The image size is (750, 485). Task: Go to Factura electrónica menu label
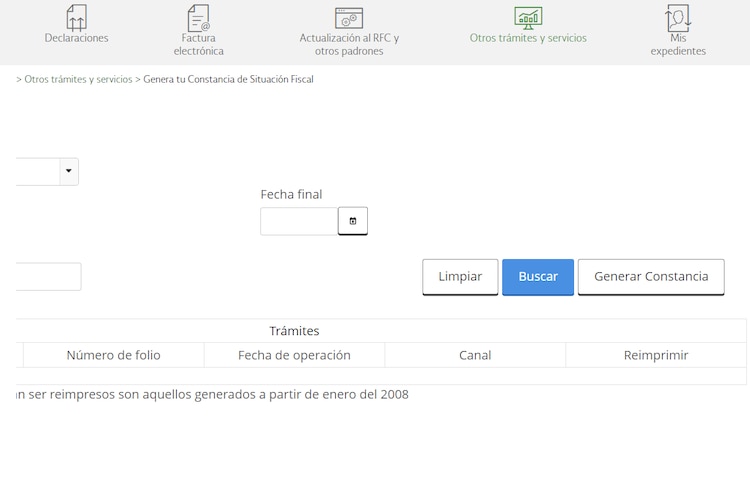(199, 44)
